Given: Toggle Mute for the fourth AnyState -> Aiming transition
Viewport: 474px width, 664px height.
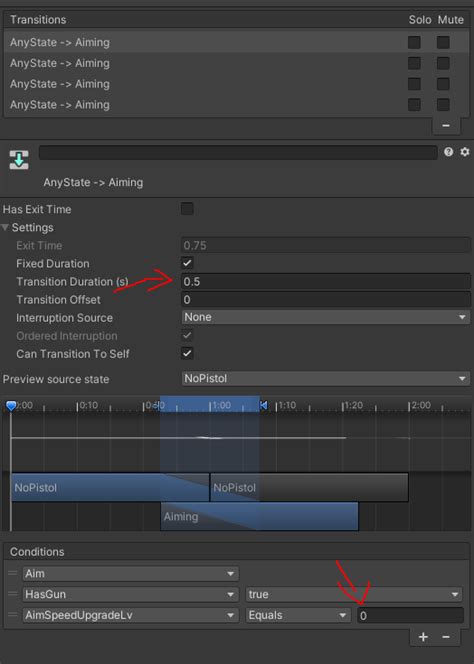Looking at the screenshot, I should click(x=443, y=105).
